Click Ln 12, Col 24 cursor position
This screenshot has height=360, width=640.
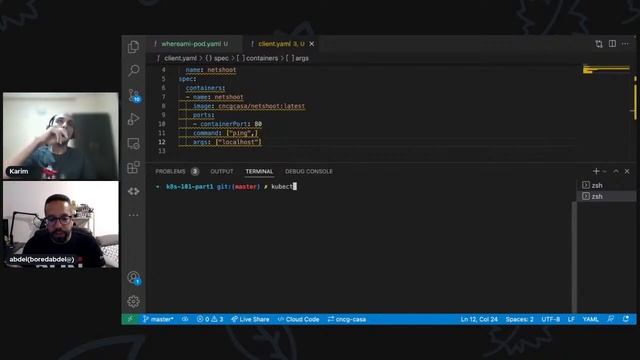pyautogui.click(x=479, y=319)
